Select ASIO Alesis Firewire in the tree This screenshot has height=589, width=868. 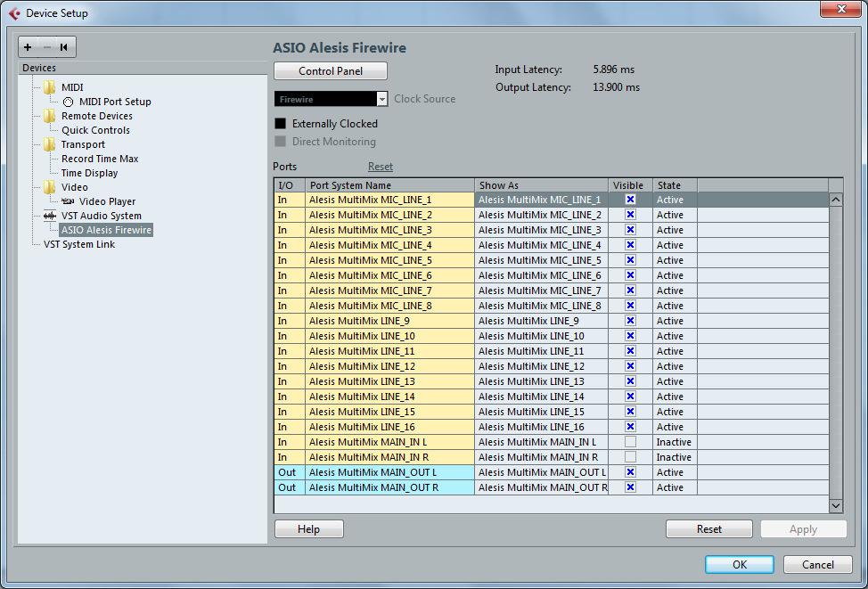(106, 230)
